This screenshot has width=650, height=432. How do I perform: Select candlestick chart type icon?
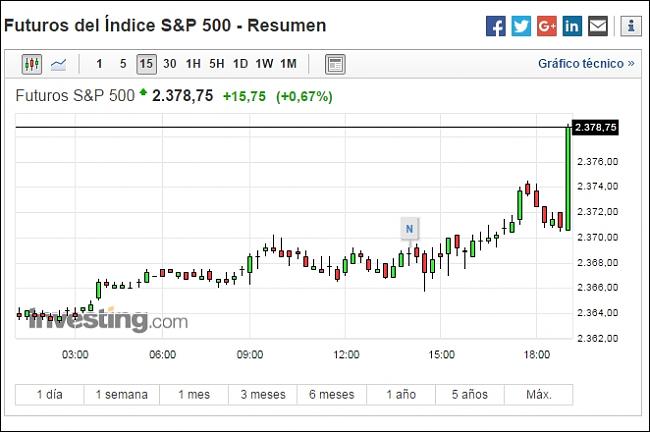[x=32, y=64]
